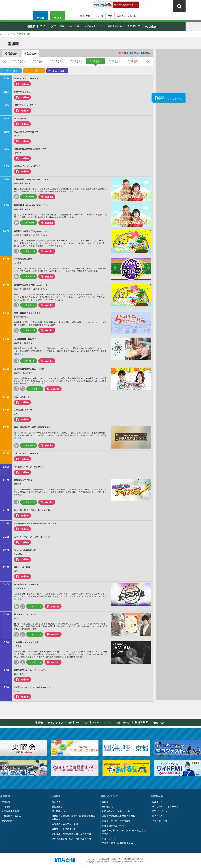Listen to KBS Radio live now button
The width and height of the screenshot is (201, 868).
[x=169, y=98]
